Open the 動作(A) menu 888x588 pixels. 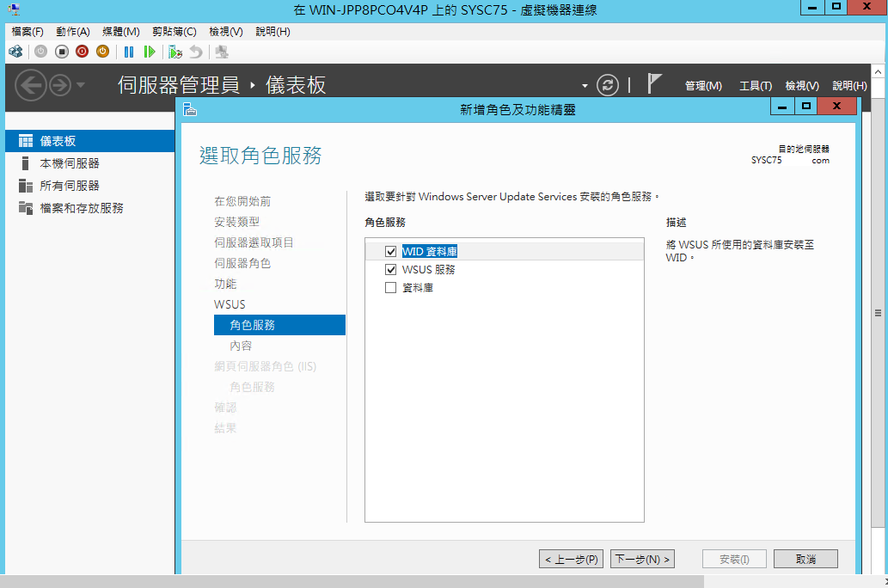click(x=73, y=32)
